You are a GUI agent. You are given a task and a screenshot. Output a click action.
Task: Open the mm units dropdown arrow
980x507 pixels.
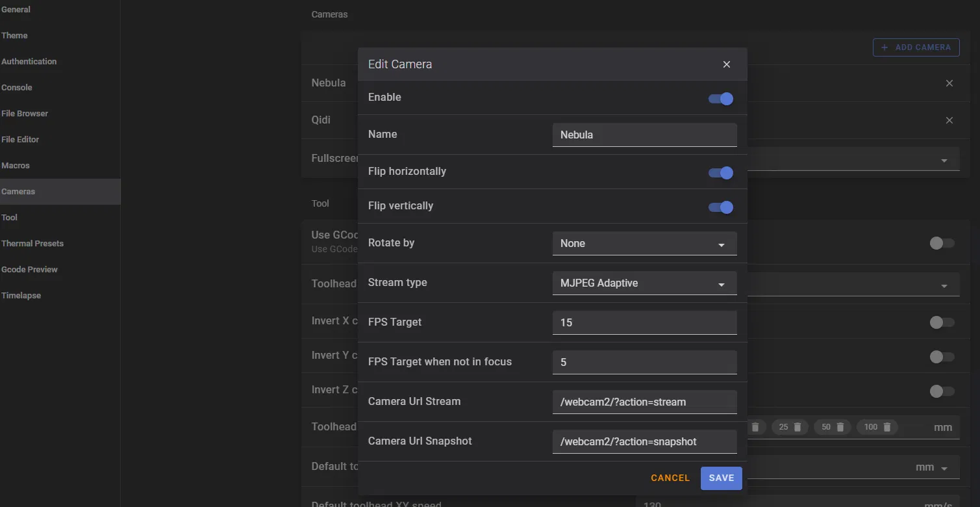tap(944, 468)
